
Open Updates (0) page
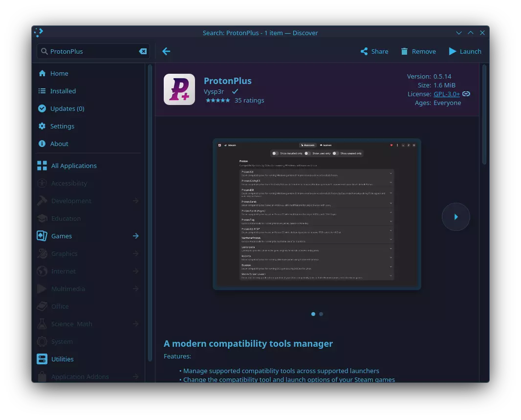click(67, 108)
